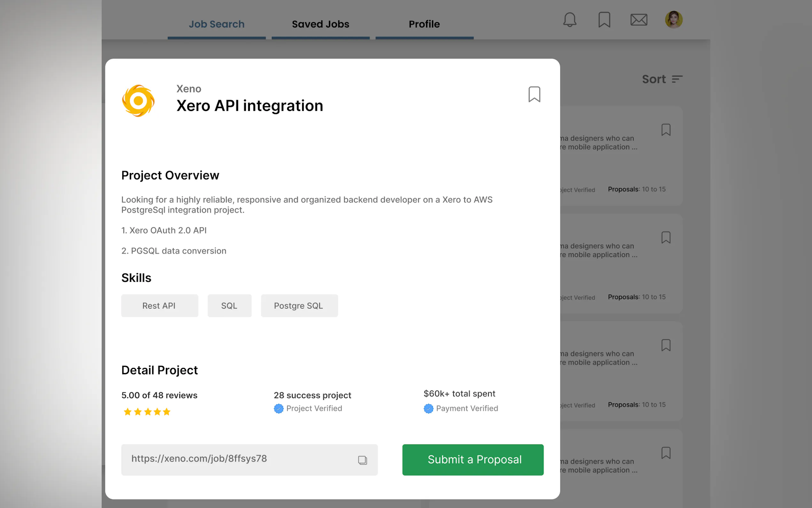This screenshot has width=812, height=508.
Task: Click the user avatar photo
Action: tap(673, 20)
